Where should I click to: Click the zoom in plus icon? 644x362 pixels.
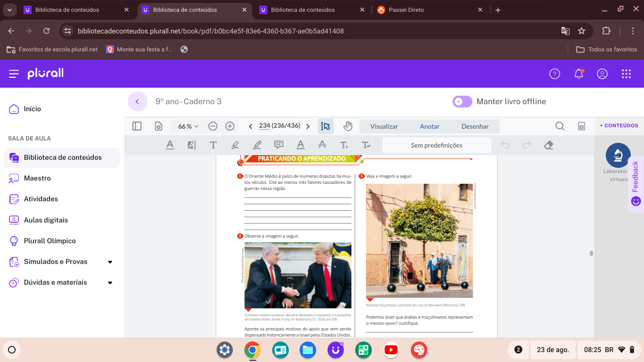[x=230, y=126]
